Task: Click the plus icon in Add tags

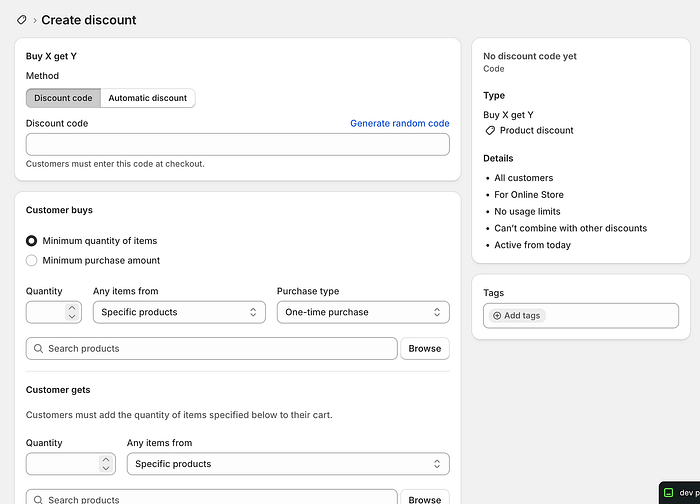Action: (x=497, y=316)
